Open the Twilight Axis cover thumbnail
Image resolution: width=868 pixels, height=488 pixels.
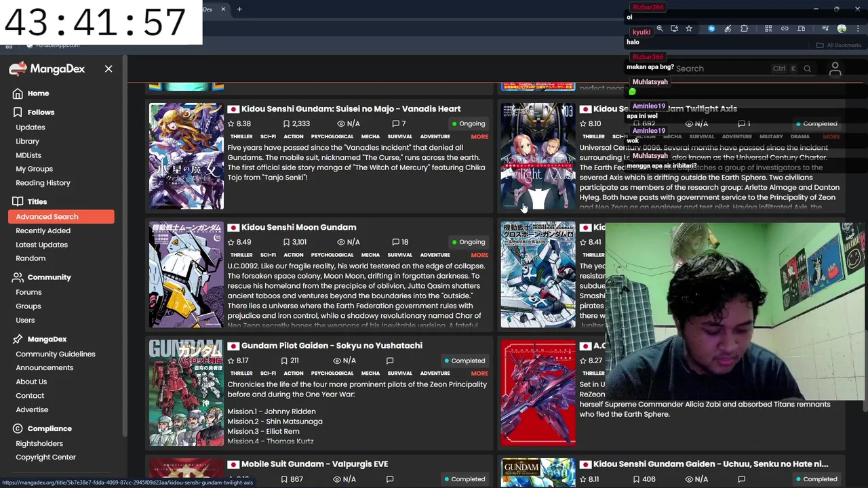[x=538, y=156]
